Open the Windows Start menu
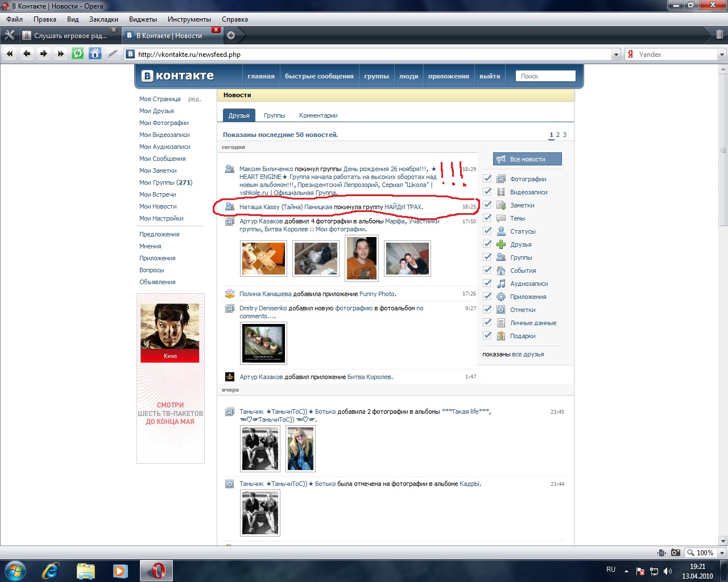This screenshot has width=728, height=582. [x=14, y=570]
